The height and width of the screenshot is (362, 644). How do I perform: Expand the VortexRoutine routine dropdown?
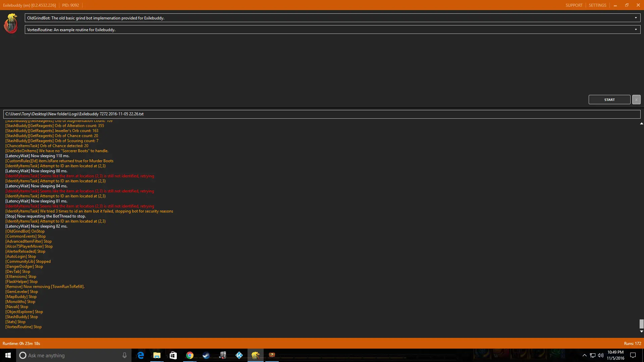[636, 29]
